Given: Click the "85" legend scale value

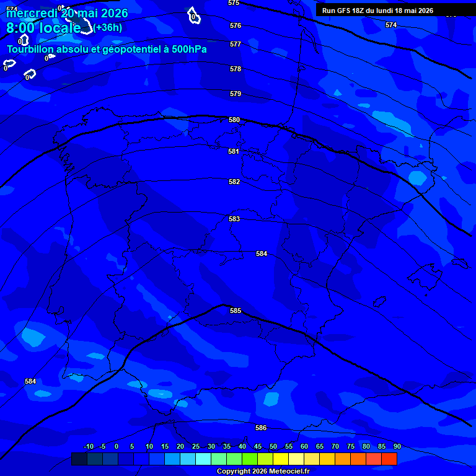Looking at the screenshot, I should point(382,446).
